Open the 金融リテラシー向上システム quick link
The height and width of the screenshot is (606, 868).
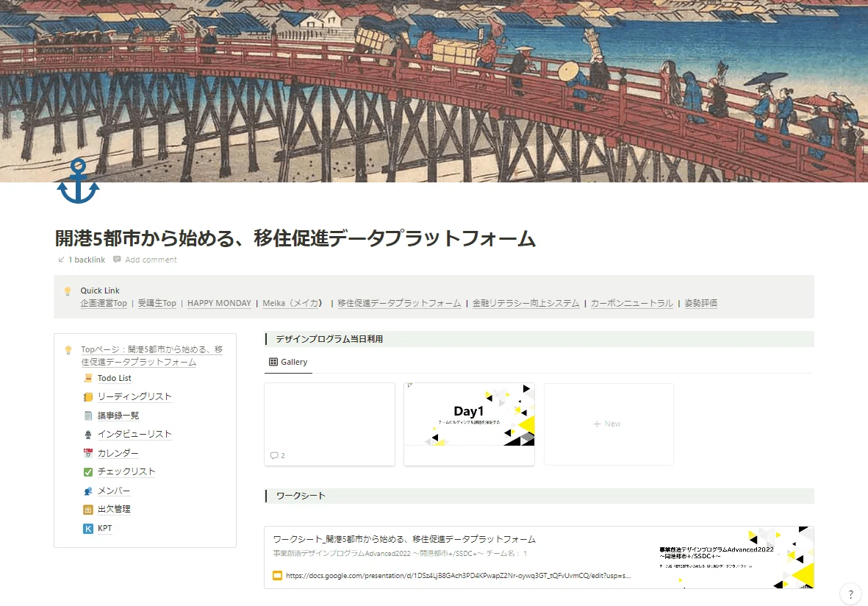pos(526,303)
